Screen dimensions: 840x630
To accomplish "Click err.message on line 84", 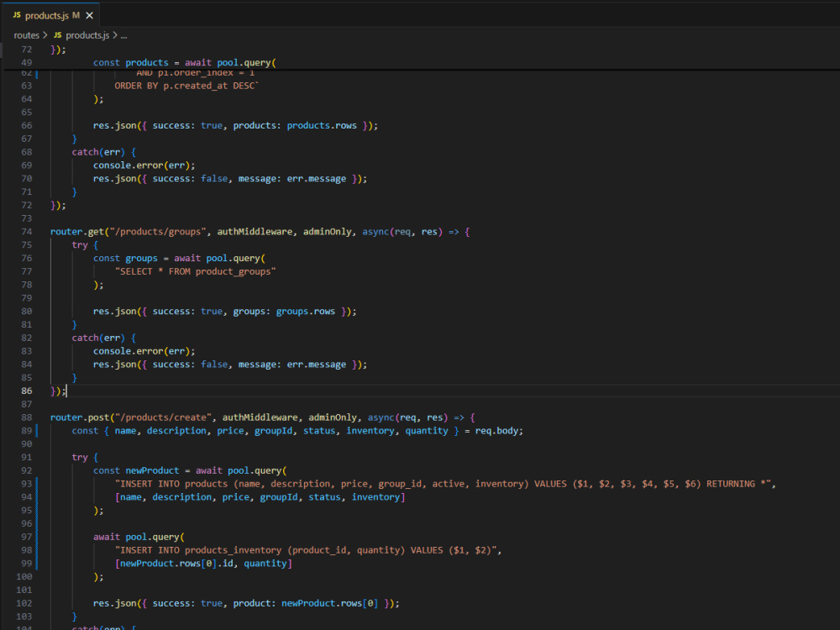I will [316, 365].
